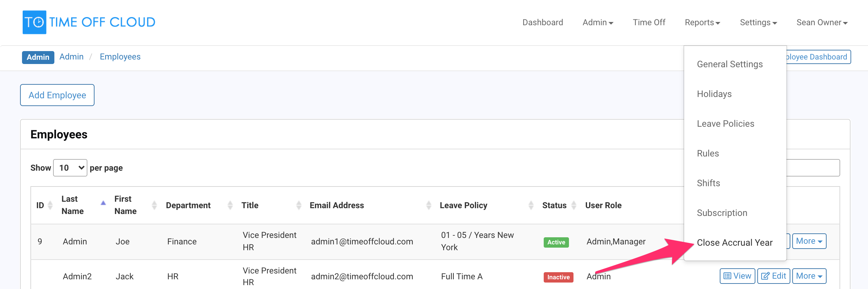Screen dimensions: 868x289
Task: Sort by Department column arrows
Action: (x=230, y=205)
